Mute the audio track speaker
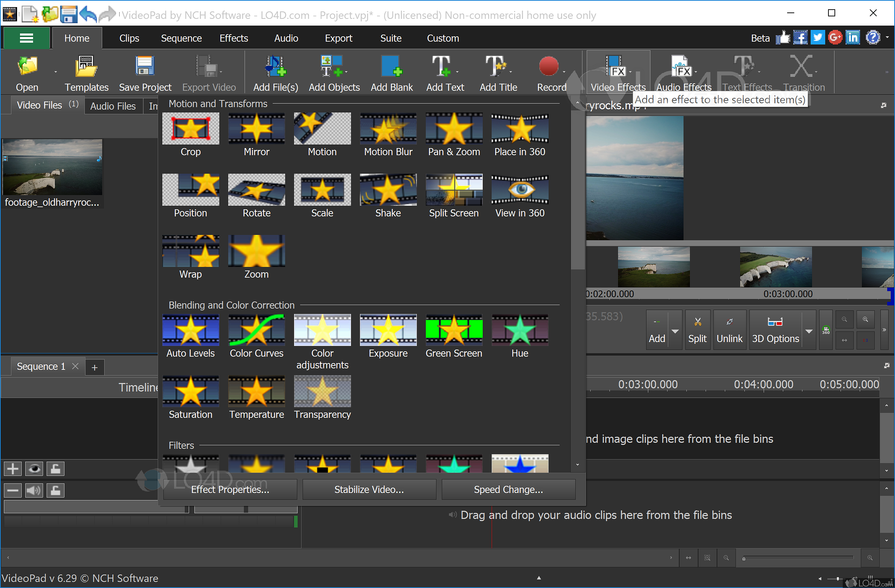 (34, 490)
